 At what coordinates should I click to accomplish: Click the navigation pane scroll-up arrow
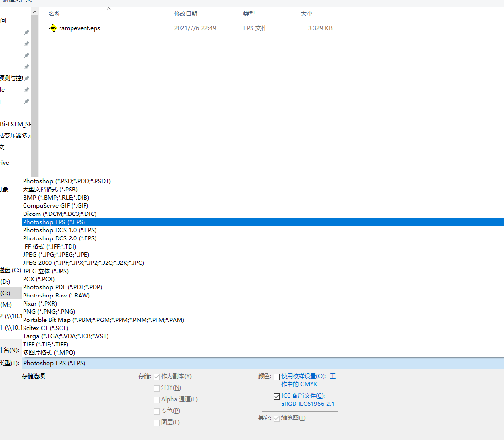tap(35, 12)
